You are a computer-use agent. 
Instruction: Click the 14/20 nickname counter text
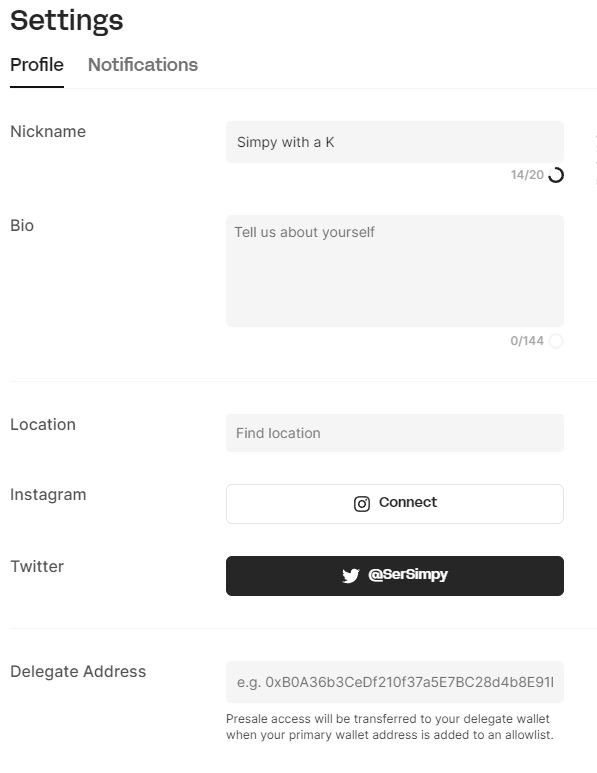pyautogui.click(x=527, y=175)
